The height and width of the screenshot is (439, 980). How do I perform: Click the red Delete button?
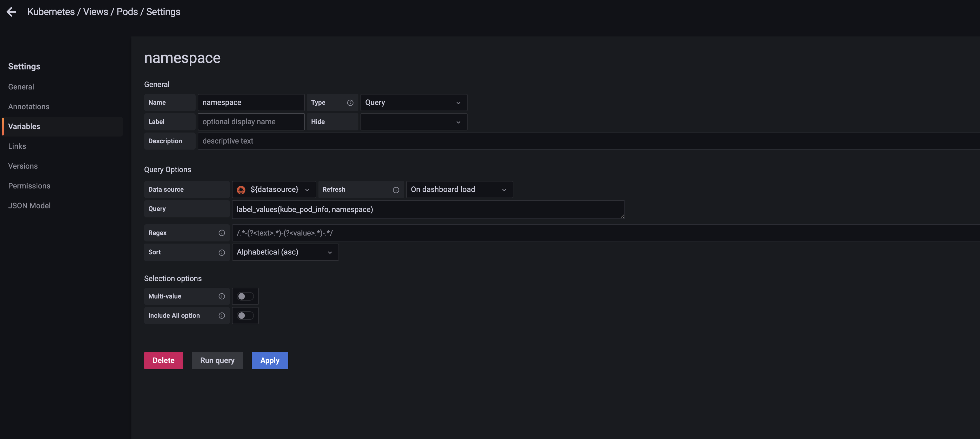[x=163, y=360]
